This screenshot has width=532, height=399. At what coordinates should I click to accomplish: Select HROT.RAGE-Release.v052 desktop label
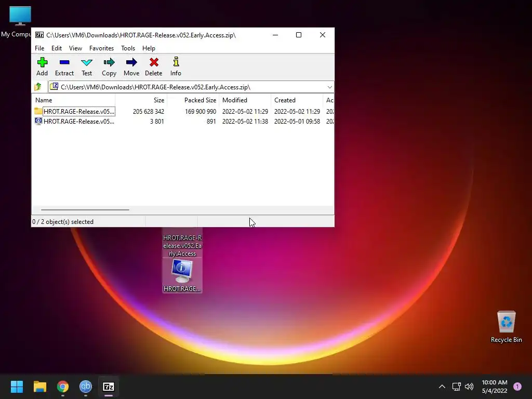click(x=182, y=245)
